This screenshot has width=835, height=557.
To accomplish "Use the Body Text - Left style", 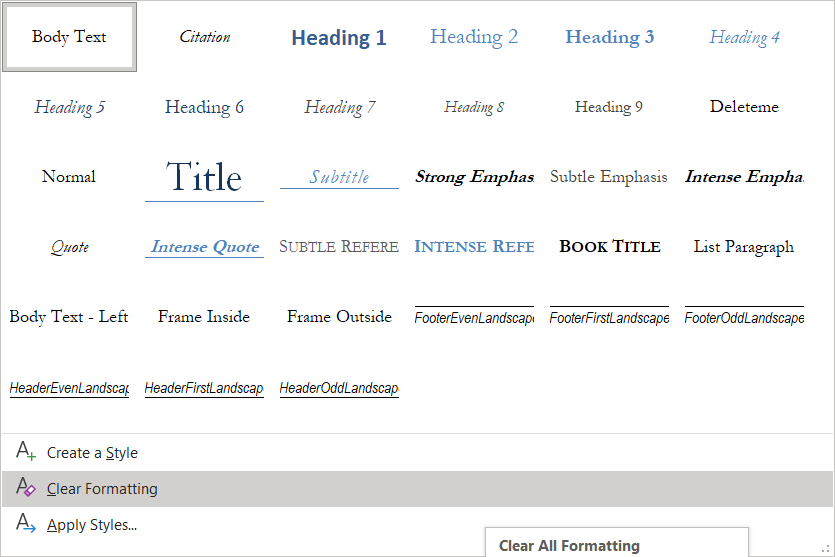I will [69, 316].
